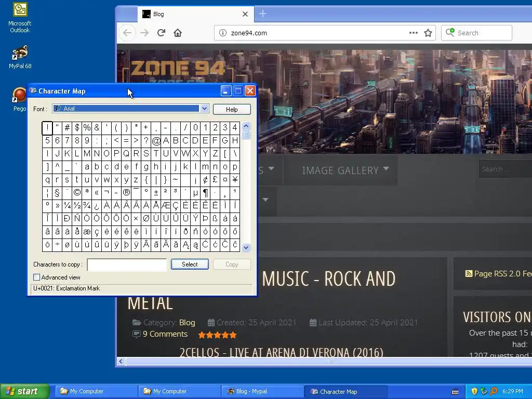
Task: Click the website Search field
Action: point(506,169)
